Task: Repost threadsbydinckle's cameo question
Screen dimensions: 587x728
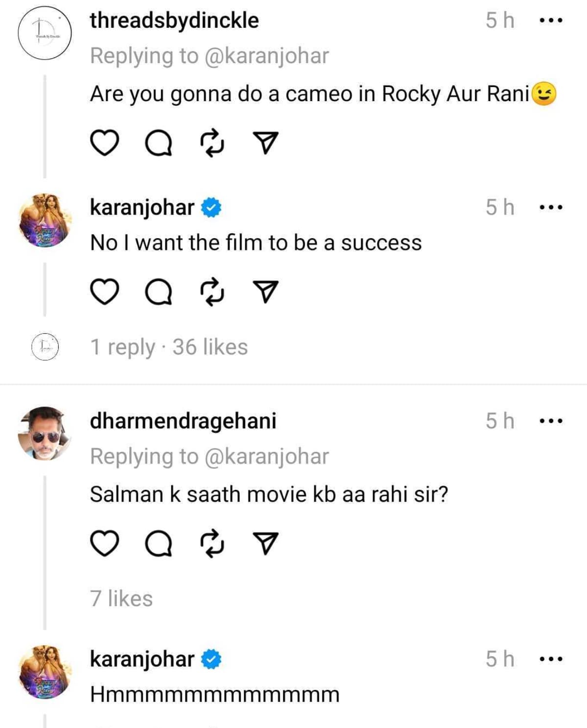Action: [x=212, y=143]
